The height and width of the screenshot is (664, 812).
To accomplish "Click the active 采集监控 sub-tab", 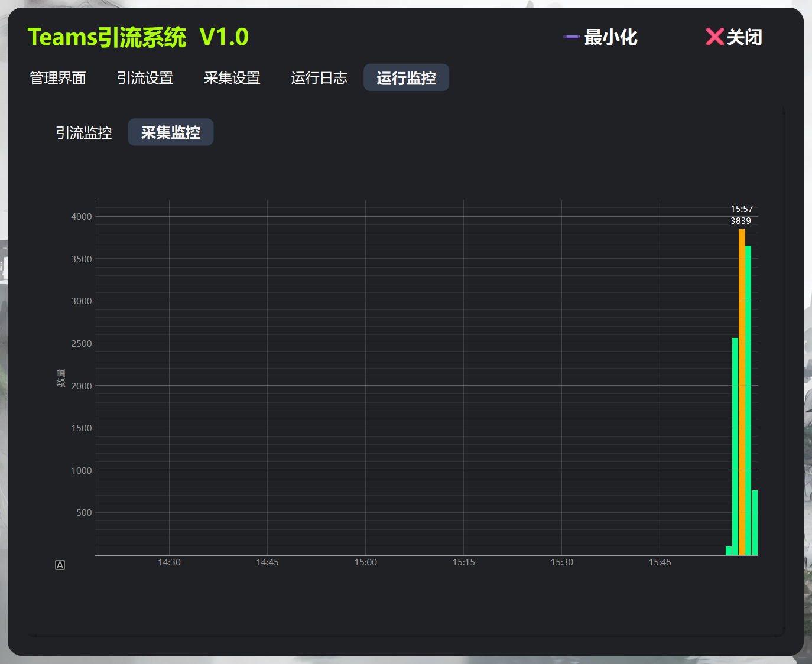I will point(170,132).
